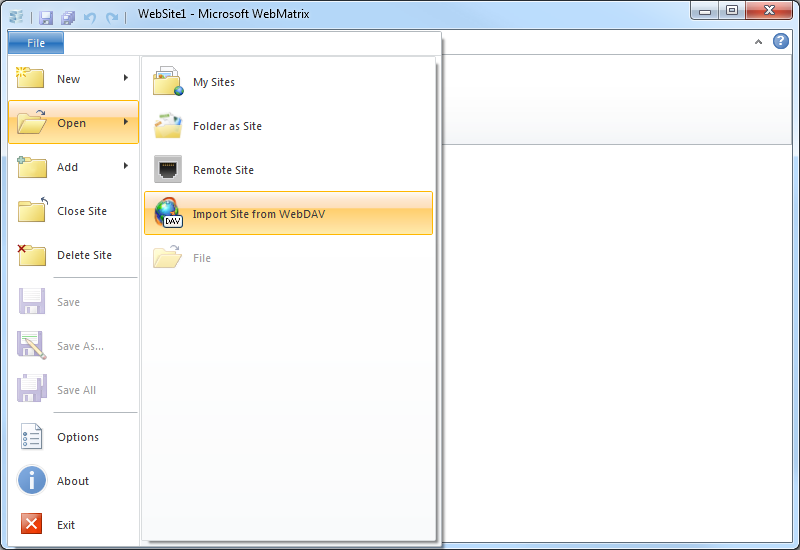Click the Save All icon in title bar
Screen dimensions: 800x550
click(x=68, y=17)
